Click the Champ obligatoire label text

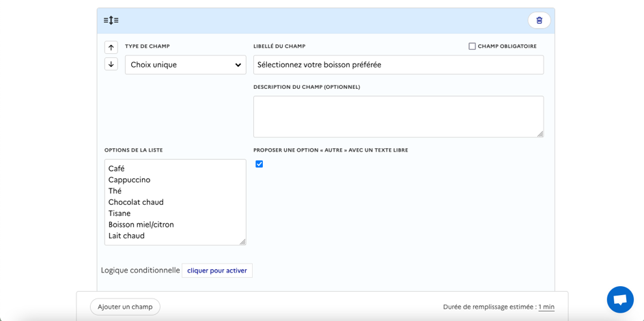point(507,46)
